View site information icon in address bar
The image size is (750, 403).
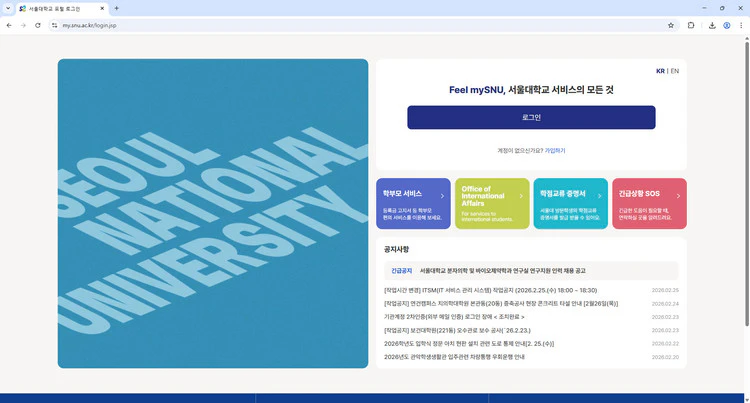(55, 25)
